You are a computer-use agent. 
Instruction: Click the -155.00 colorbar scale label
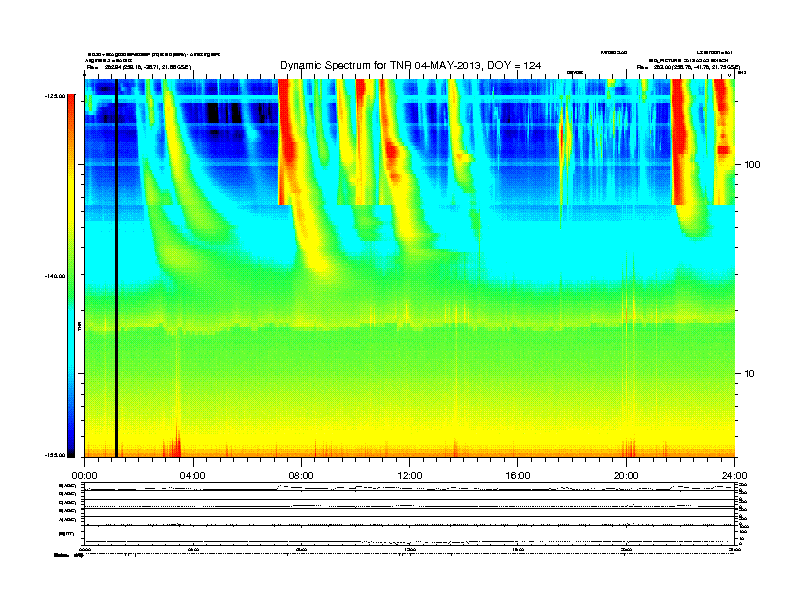(x=55, y=455)
